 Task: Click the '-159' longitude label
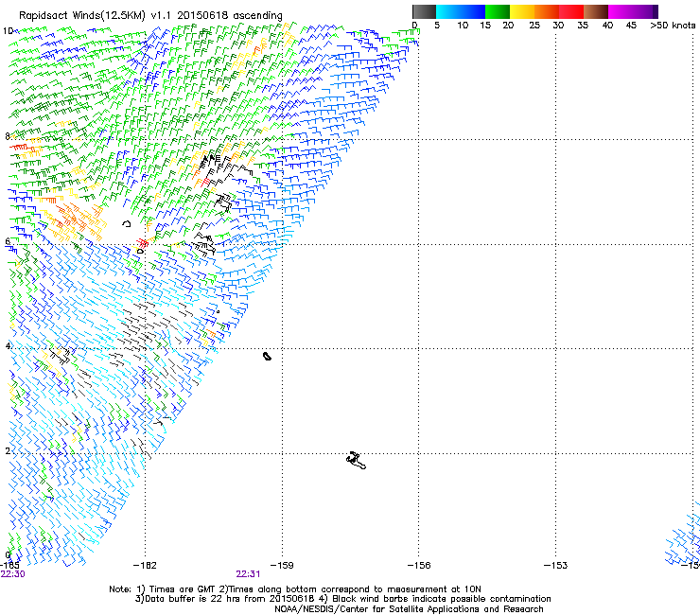(282, 566)
